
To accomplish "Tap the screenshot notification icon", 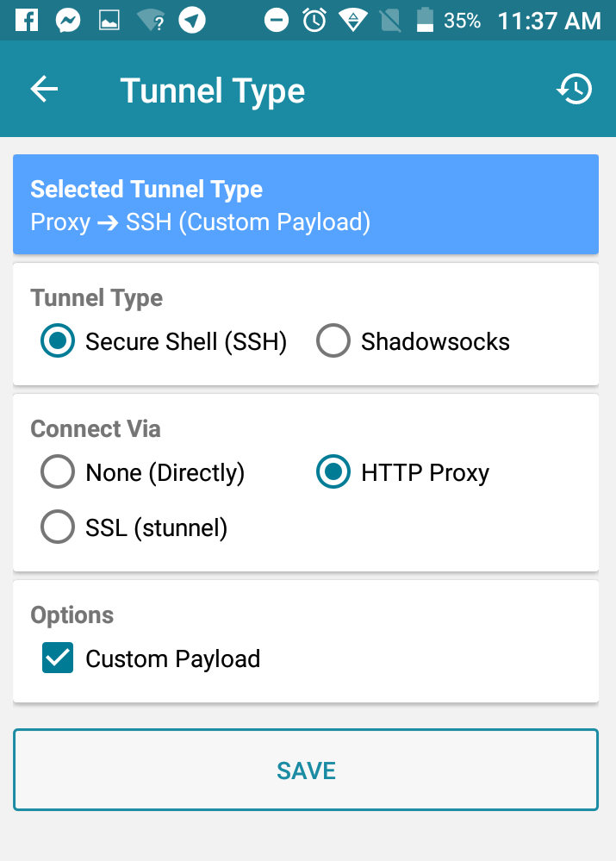I will 109,19.
